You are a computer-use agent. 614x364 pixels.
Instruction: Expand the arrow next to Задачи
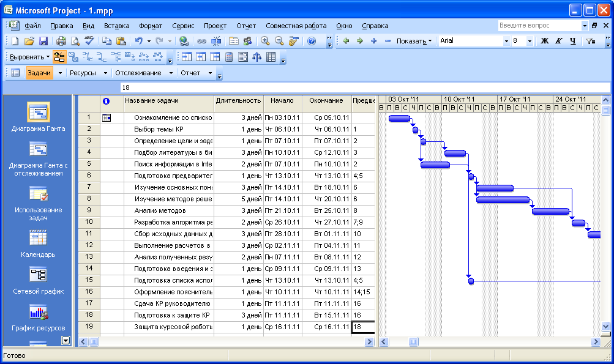[61, 73]
